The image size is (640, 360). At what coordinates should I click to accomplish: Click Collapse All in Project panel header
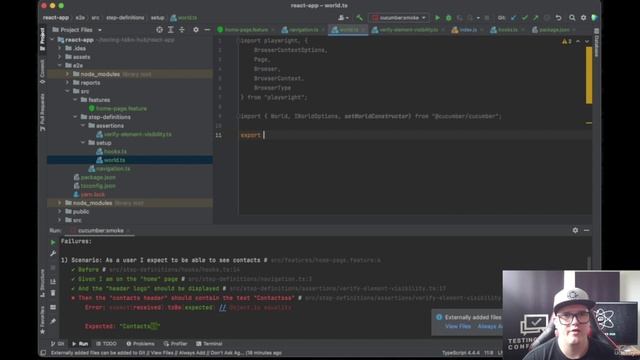coord(182,30)
